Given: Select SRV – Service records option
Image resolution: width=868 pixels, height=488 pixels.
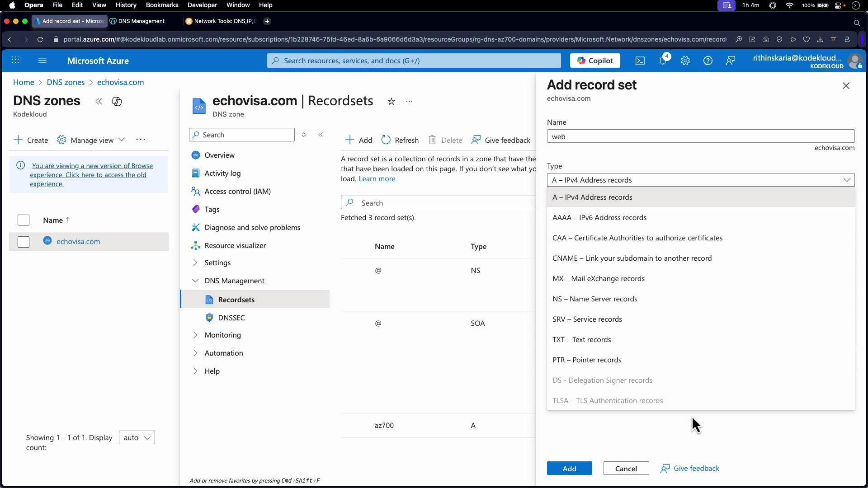Looking at the screenshot, I should [700, 319].
